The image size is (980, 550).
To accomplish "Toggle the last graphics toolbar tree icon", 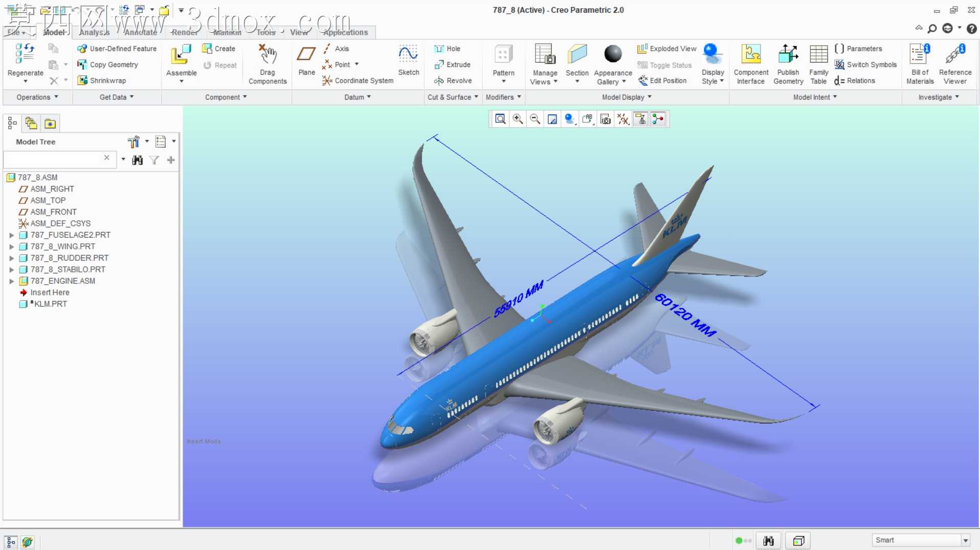I will [658, 119].
